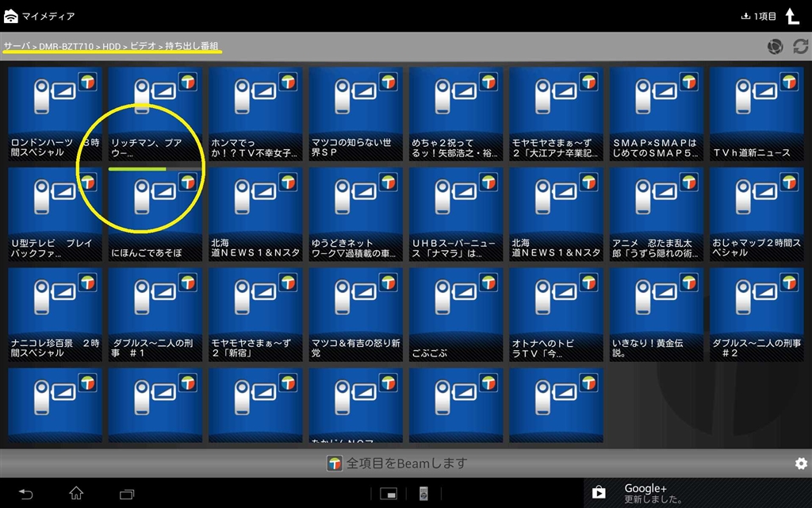Viewport: 812px width, 508px height.
Task: Open DMR-BZT710 in breadcrumb path
Action: [67, 46]
